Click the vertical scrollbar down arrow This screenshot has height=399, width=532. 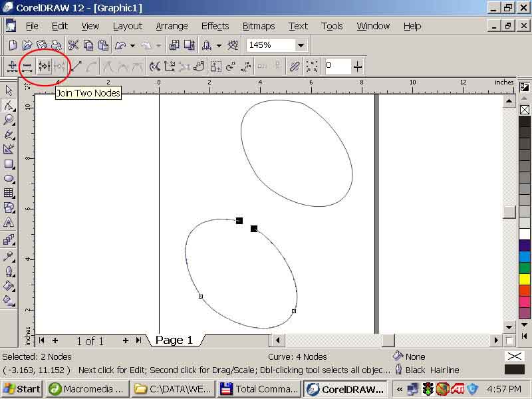(509, 328)
